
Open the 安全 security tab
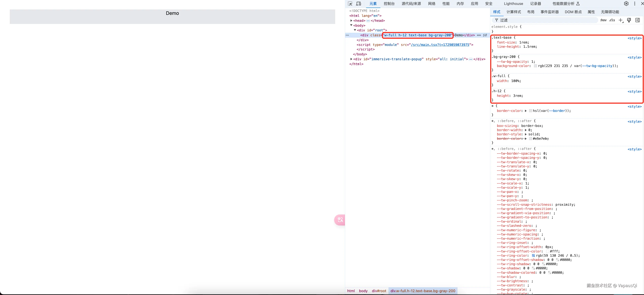(x=489, y=4)
